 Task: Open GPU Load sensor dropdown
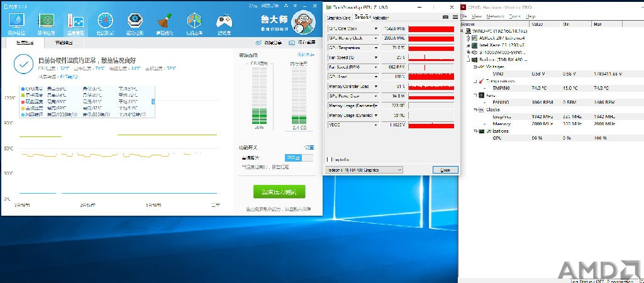coord(376,77)
